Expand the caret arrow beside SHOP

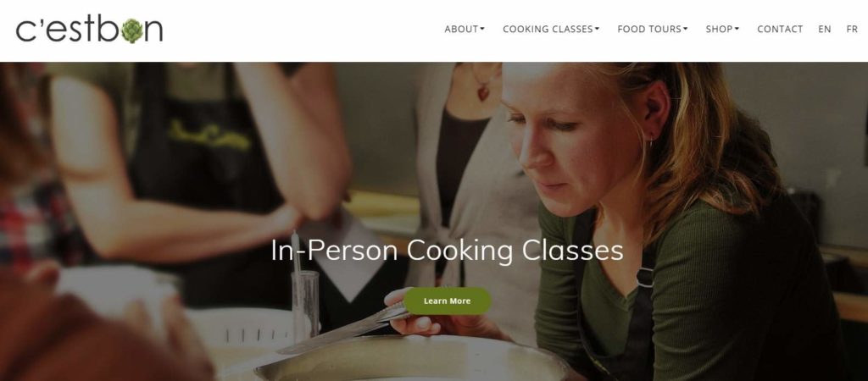point(737,29)
